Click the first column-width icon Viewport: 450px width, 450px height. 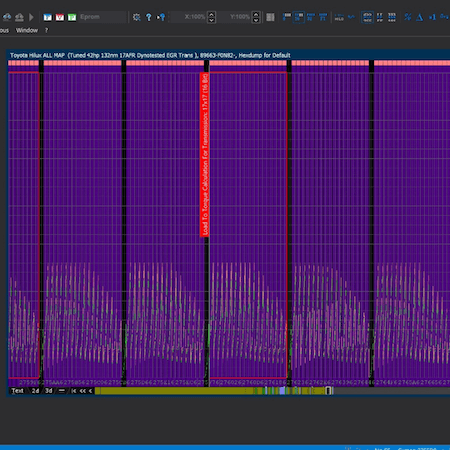(x=286, y=17)
